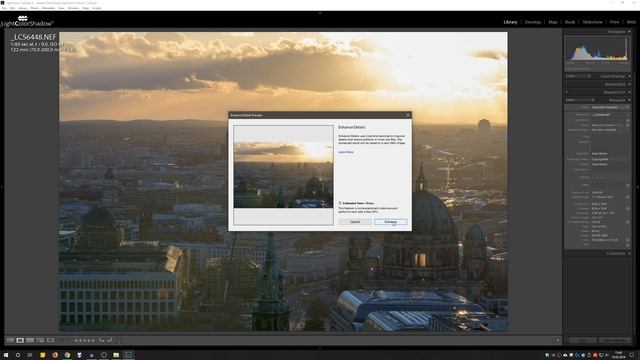Open the Windows Start menu
This screenshot has width=640, height=360.
pos(6,355)
